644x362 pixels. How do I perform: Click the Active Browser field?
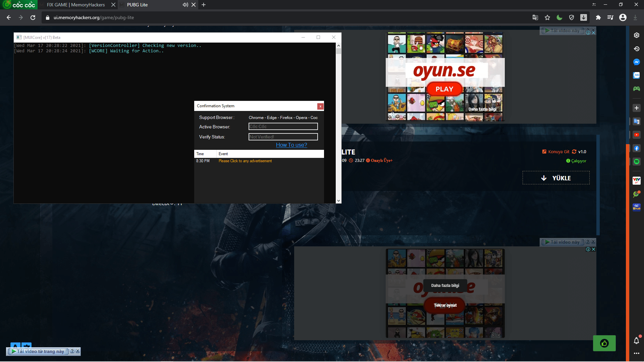(283, 126)
